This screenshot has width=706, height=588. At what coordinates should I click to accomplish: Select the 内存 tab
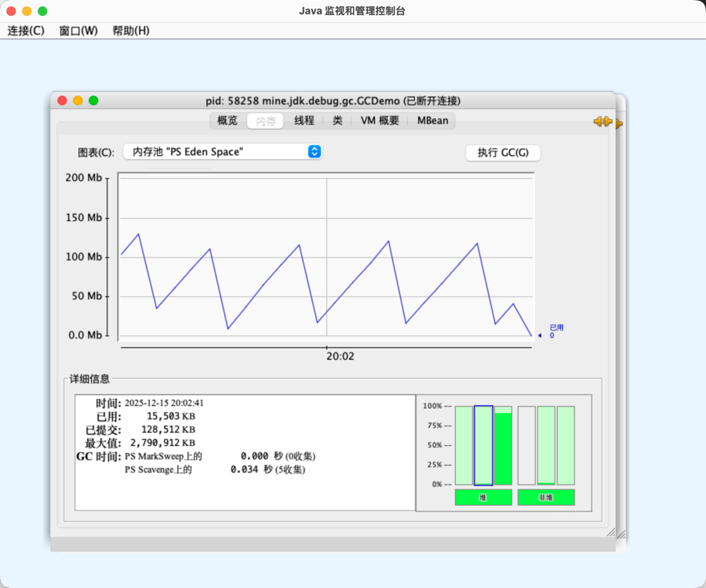point(265,121)
